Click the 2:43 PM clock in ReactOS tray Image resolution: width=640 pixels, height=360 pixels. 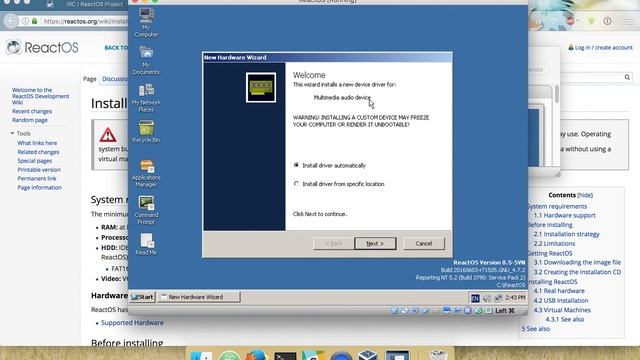(515, 298)
